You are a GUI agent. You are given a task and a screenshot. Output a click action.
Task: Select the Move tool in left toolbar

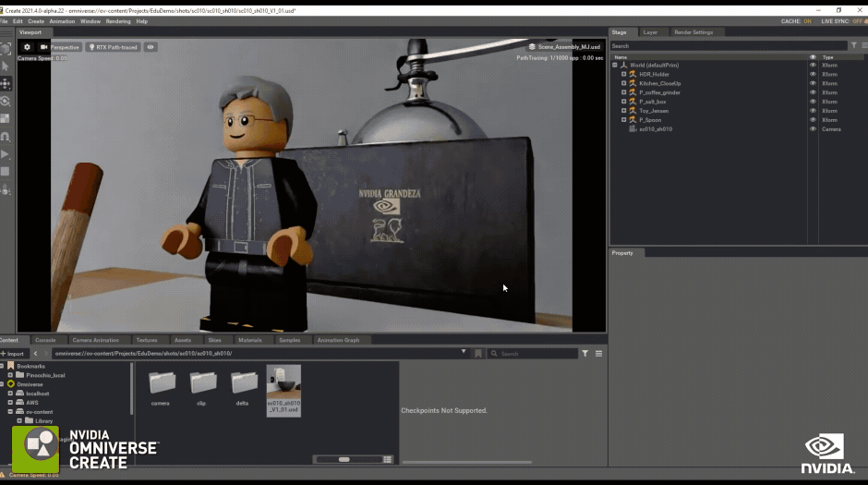(x=6, y=83)
